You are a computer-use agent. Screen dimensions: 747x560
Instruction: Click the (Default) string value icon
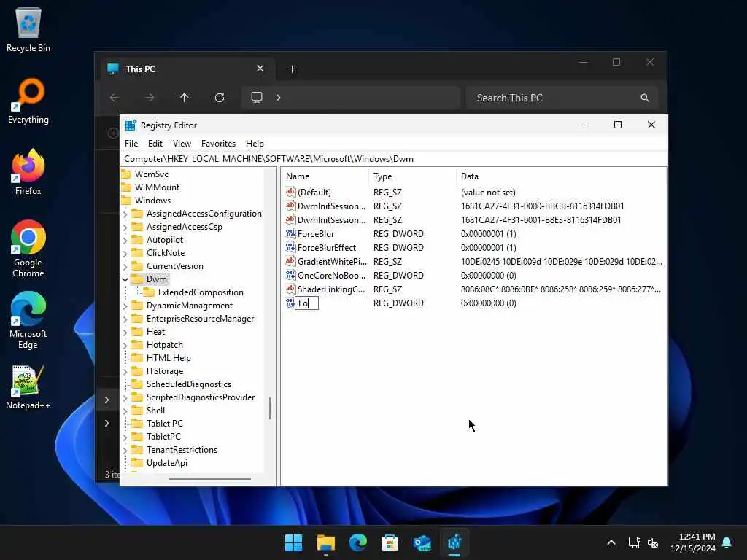coord(290,192)
